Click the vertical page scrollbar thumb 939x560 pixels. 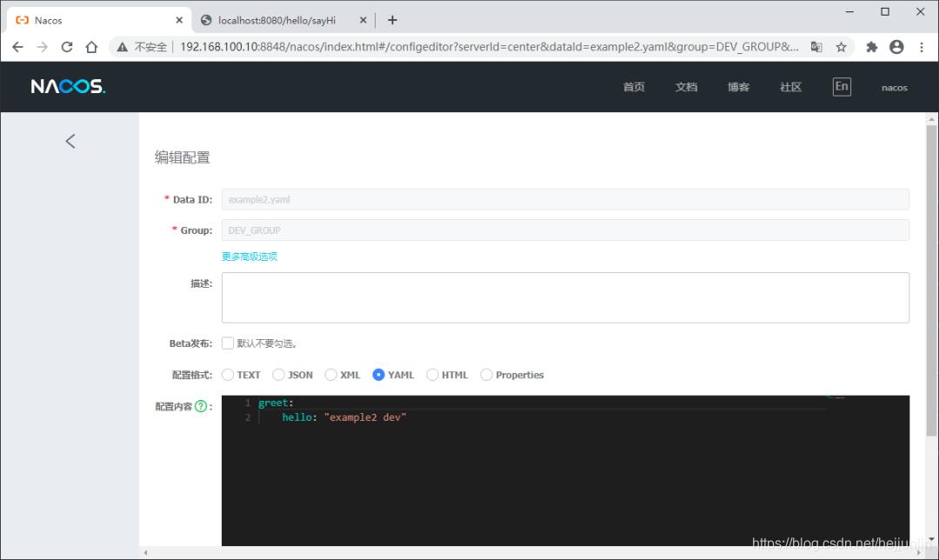point(931,280)
